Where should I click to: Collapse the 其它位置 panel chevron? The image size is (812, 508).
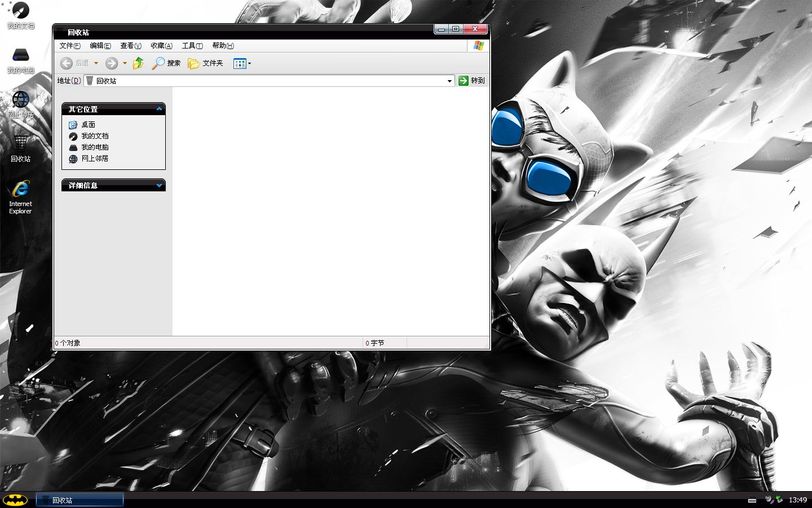click(x=159, y=109)
